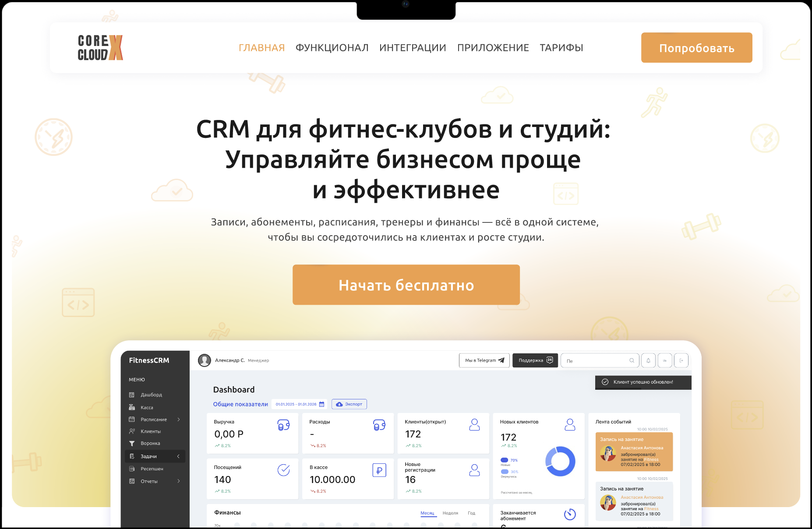Click the funnel icon next to Воронка
Screen dimensions: 812x529
pos(132,443)
